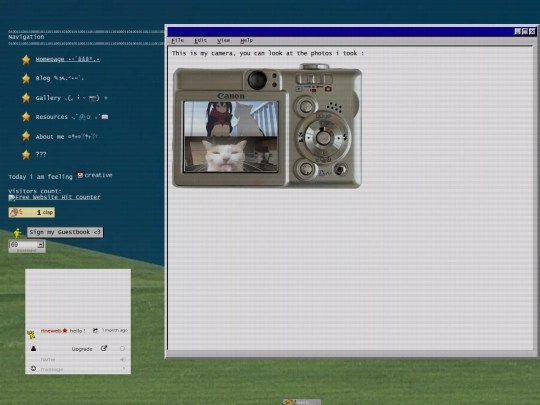Click the red shooting-mode camera icon
This screenshot has width=540, height=405.
[x=328, y=89]
